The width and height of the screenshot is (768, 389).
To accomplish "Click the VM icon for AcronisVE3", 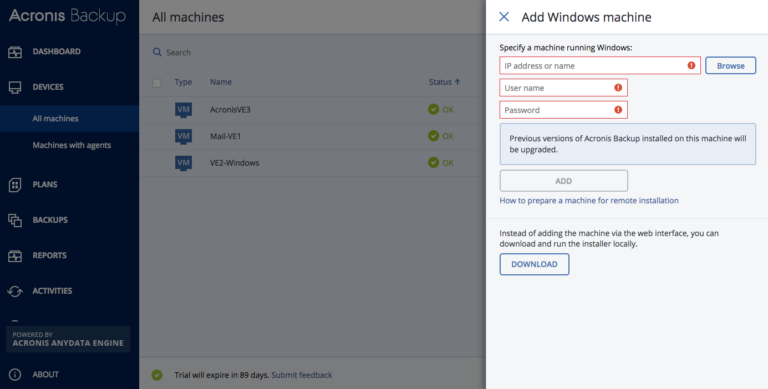I will (183, 109).
